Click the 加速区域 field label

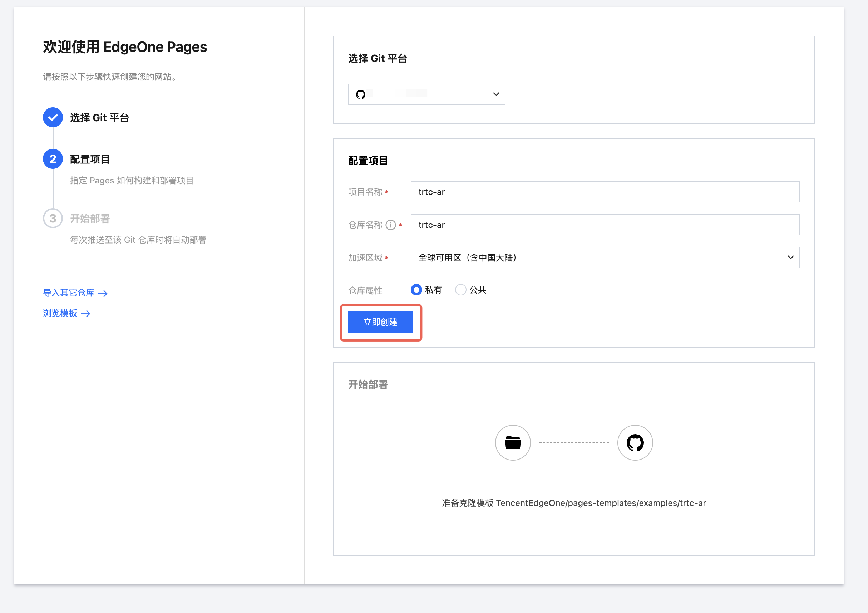(x=365, y=258)
